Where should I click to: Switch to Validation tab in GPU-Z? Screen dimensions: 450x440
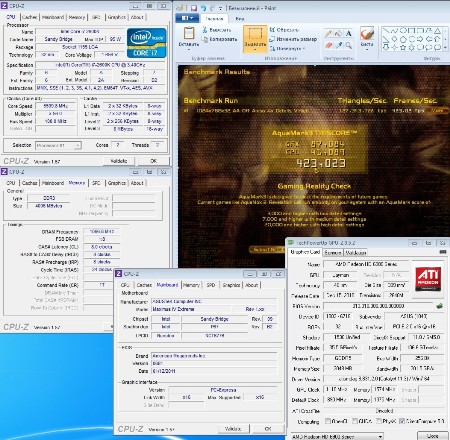(x=355, y=252)
